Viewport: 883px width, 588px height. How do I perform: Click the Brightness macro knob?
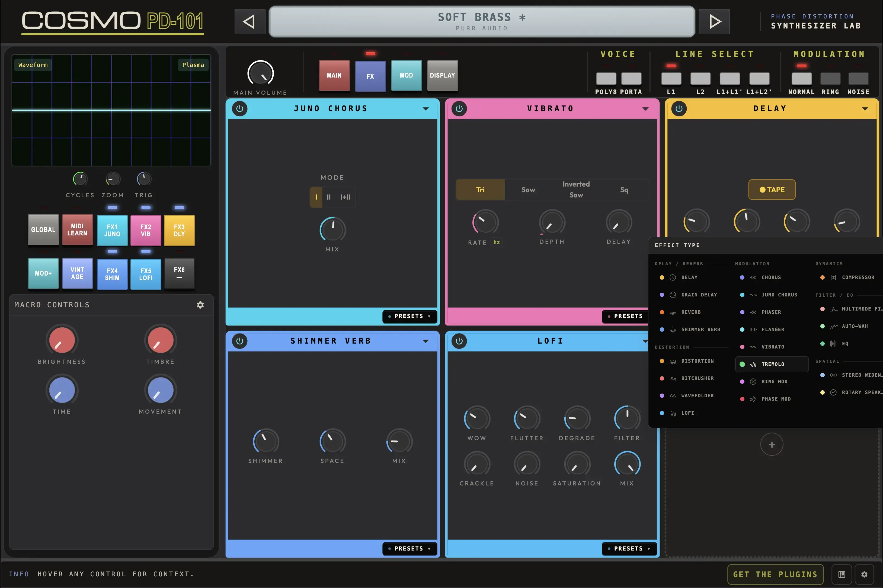[x=62, y=340]
